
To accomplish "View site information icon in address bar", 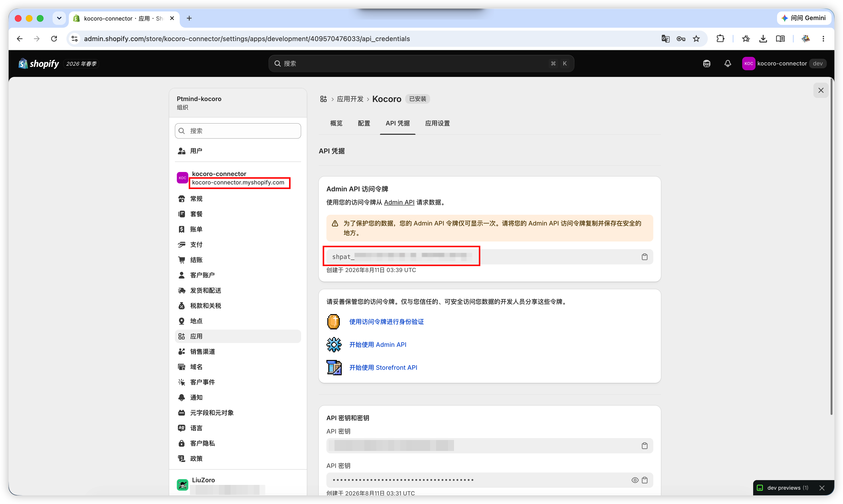I will point(74,39).
